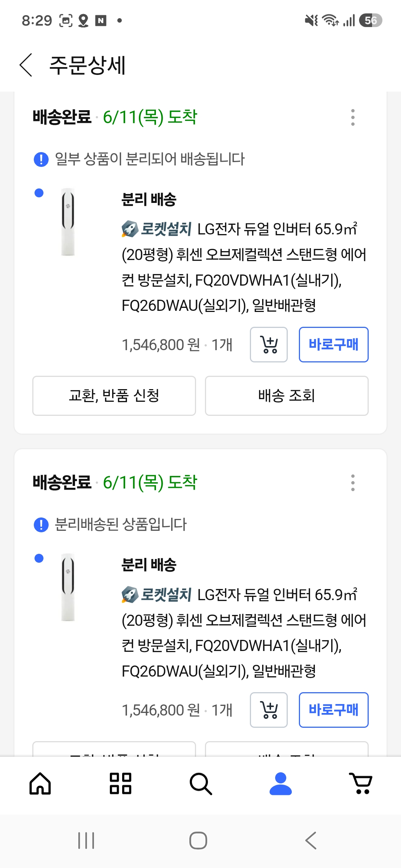Open the shopping cart tab
Image resolution: width=401 pixels, height=868 pixels.
click(x=361, y=783)
